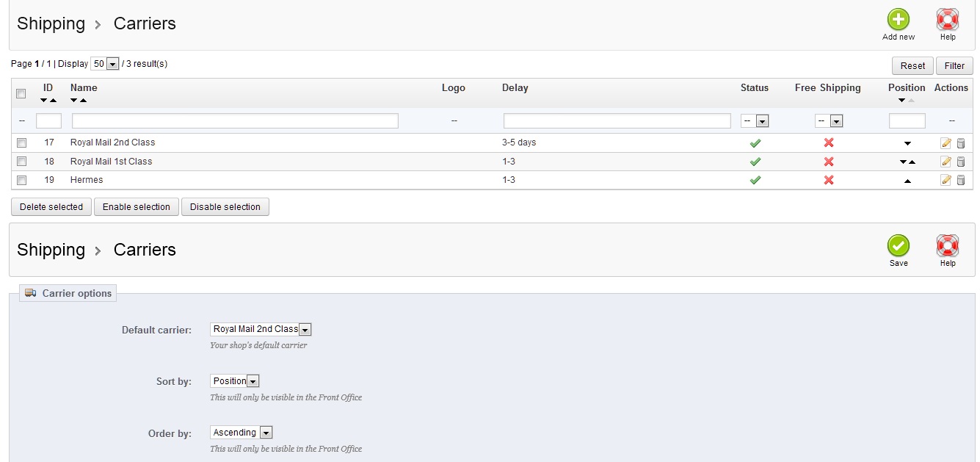This screenshot has height=462, width=980.
Task: Sort Position column descending arrow
Action: coord(902,100)
